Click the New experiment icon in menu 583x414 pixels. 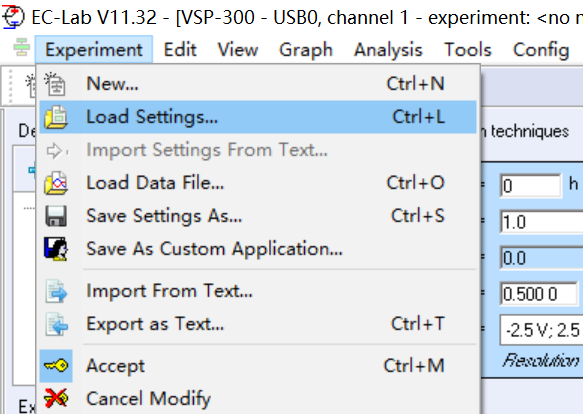click(55, 84)
